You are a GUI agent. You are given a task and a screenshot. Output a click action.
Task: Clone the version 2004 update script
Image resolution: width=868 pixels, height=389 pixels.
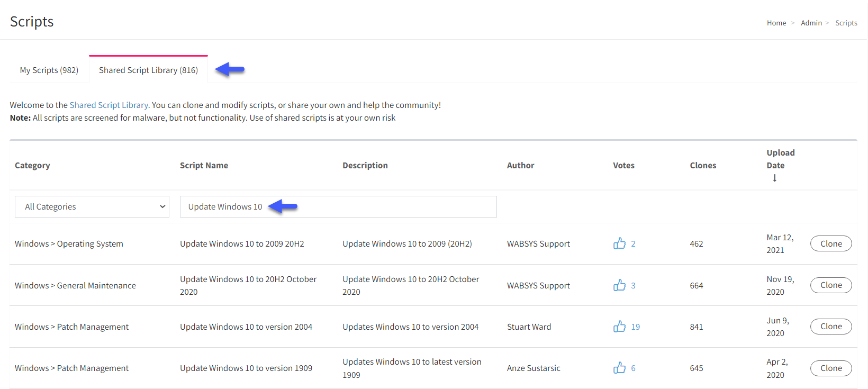click(x=831, y=327)
